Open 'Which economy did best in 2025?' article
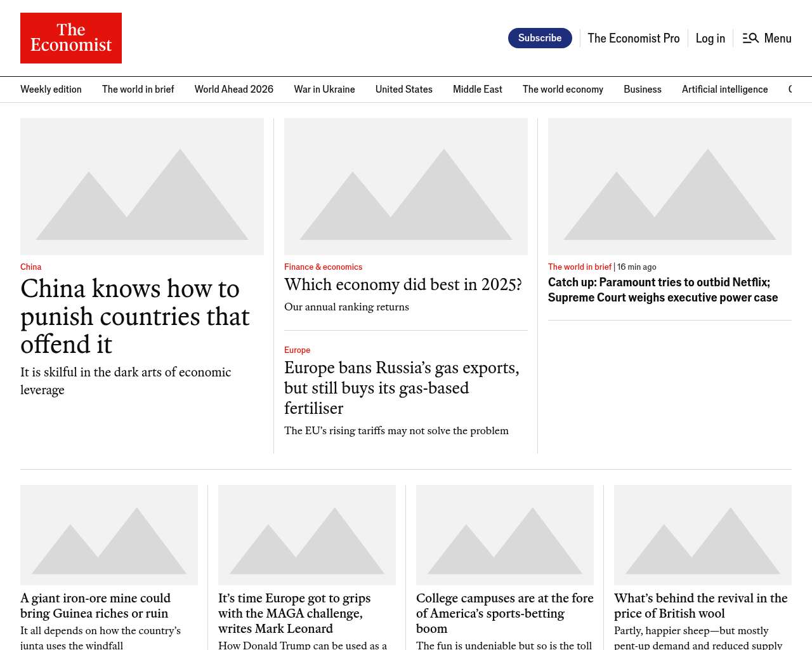The width and height of the screenshot is (812, 650). (x=403, y=285)
